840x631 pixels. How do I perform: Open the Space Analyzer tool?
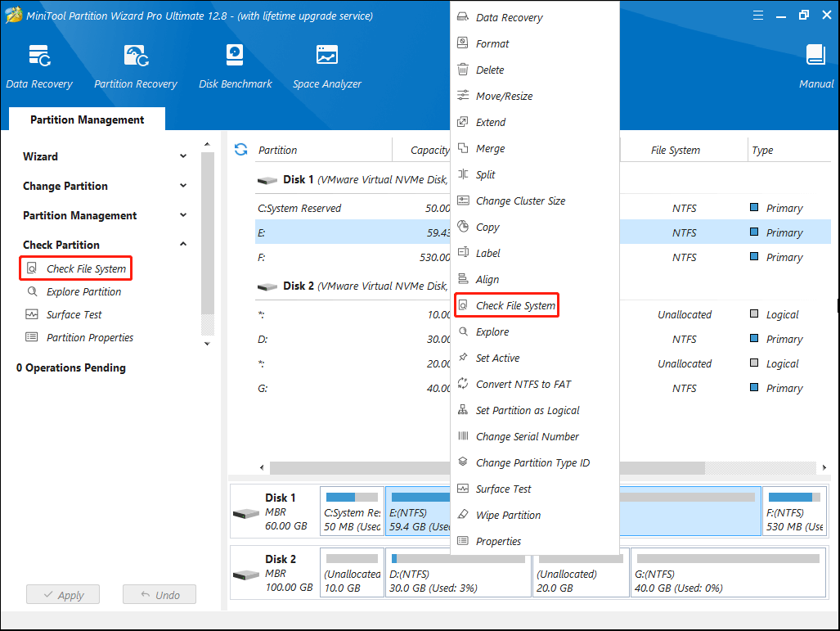coord(327,55)
